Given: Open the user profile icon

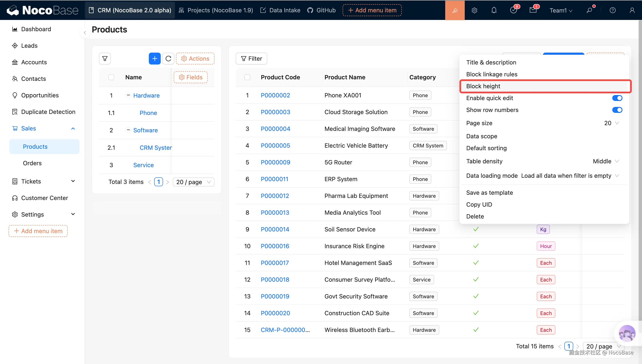Looking at the screenshot, I should (x=632, y=10).
